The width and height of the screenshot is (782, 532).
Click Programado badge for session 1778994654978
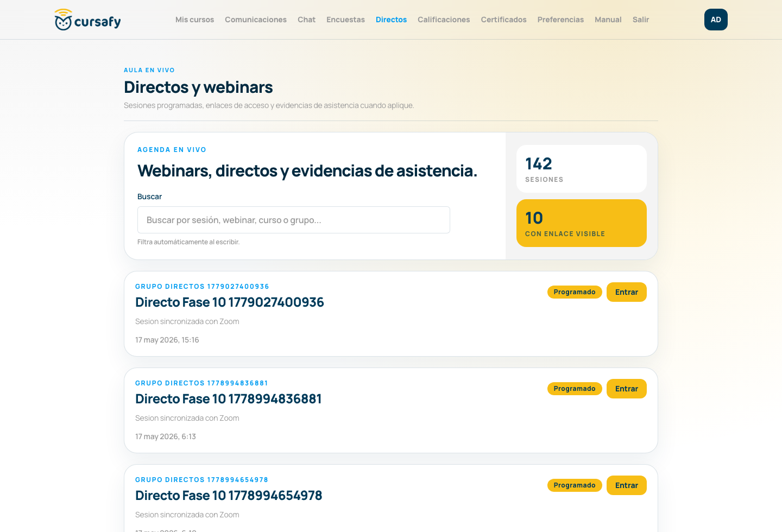575,485
